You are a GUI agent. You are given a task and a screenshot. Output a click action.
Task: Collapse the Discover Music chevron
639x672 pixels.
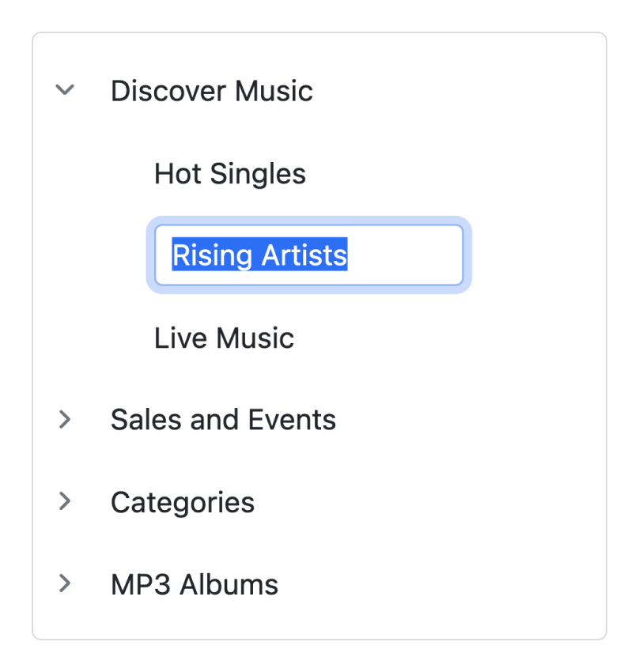click(65, 90)
